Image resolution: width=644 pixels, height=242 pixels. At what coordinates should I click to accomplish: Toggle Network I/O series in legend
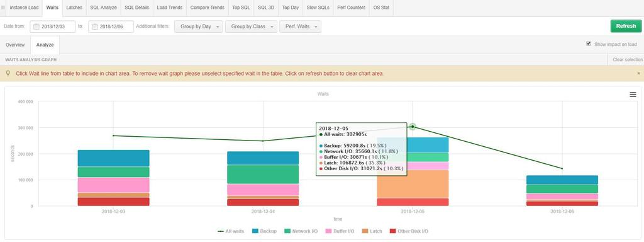click(301, 231)
